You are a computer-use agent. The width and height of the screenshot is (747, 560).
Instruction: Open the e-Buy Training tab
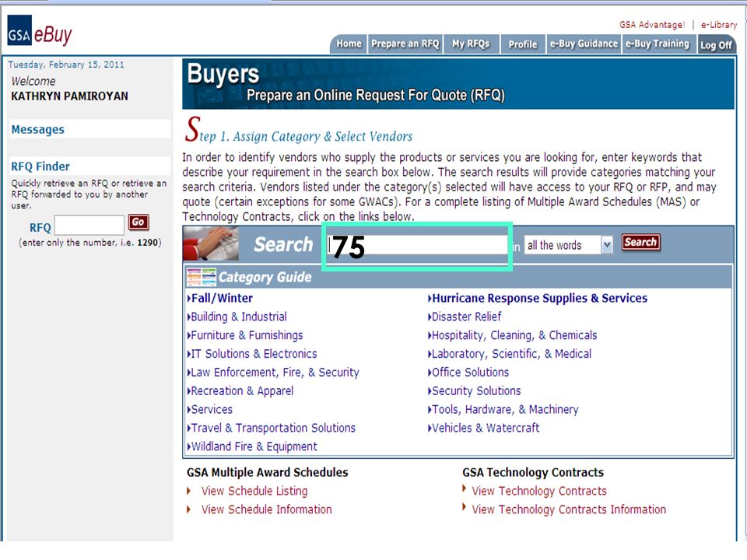pos(658,44)
